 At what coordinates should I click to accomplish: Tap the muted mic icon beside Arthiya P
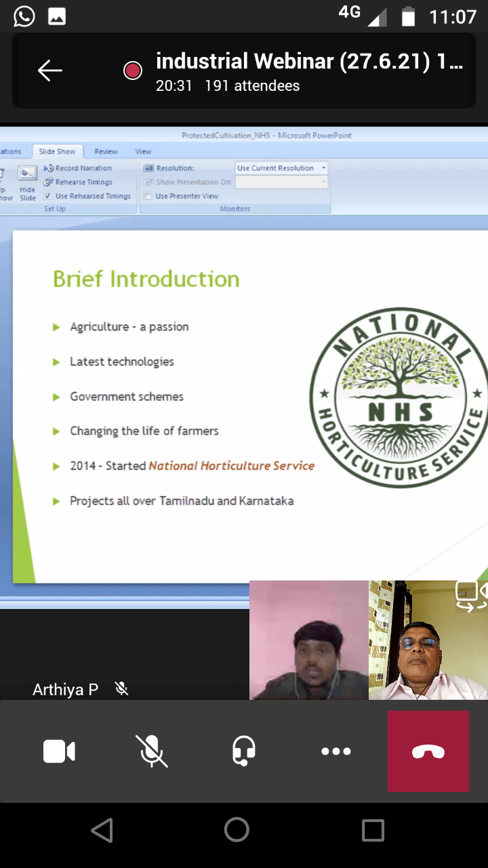coord(121,690)
